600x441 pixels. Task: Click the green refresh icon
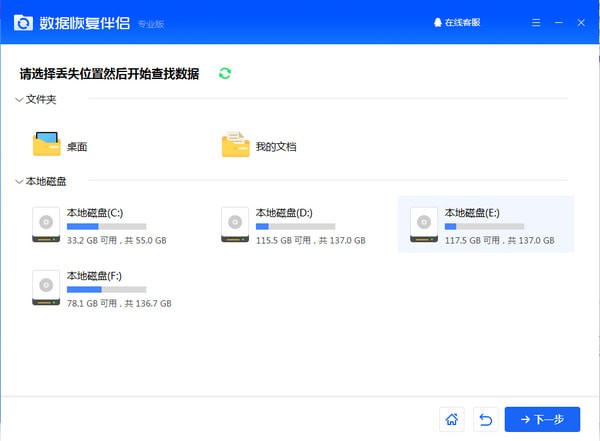pos(225,73)
